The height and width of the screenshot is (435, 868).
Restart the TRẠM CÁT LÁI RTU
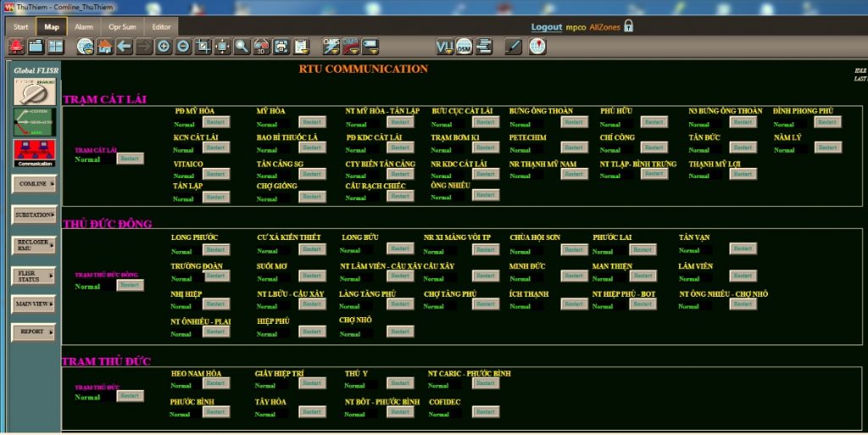click(x=130, y=159)
